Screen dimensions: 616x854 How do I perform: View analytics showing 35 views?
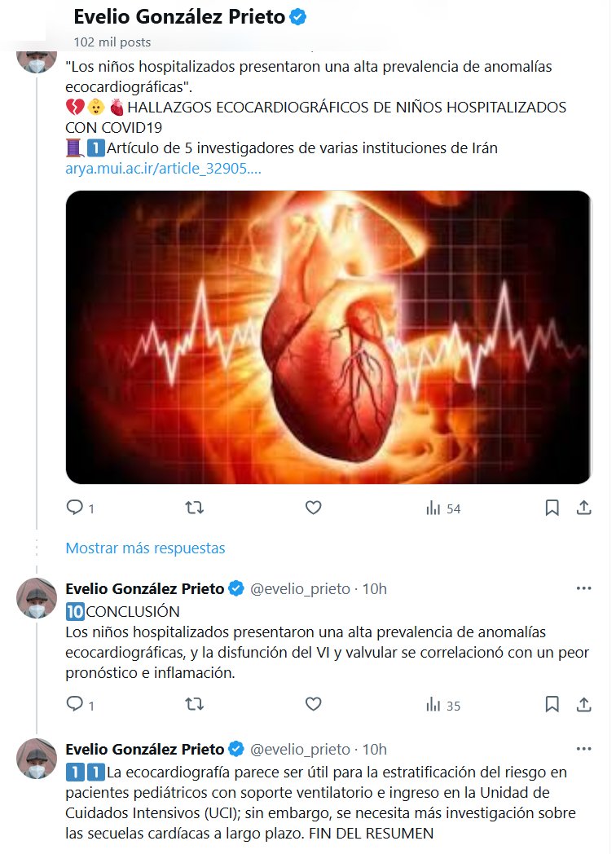click(443, 705)
